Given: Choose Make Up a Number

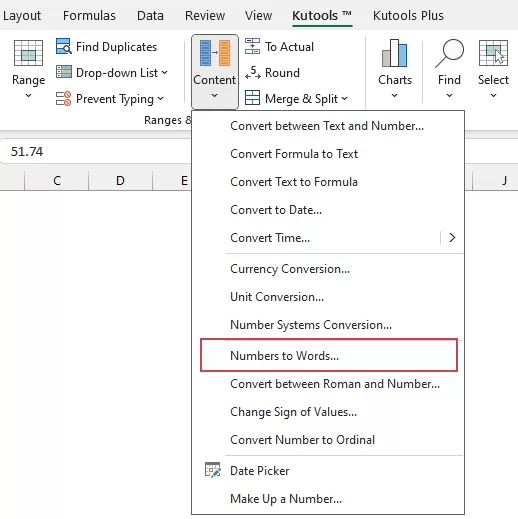Looking at the screenshot, I should point(328,499).
